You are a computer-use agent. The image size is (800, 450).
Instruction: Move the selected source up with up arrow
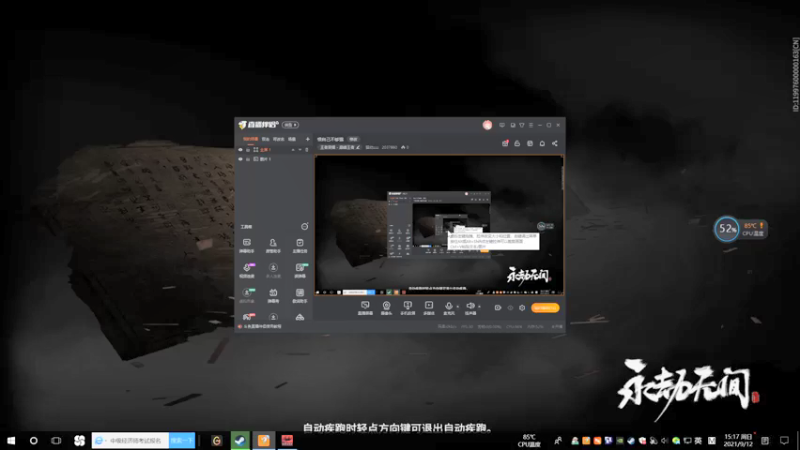(x=293, y=150)
